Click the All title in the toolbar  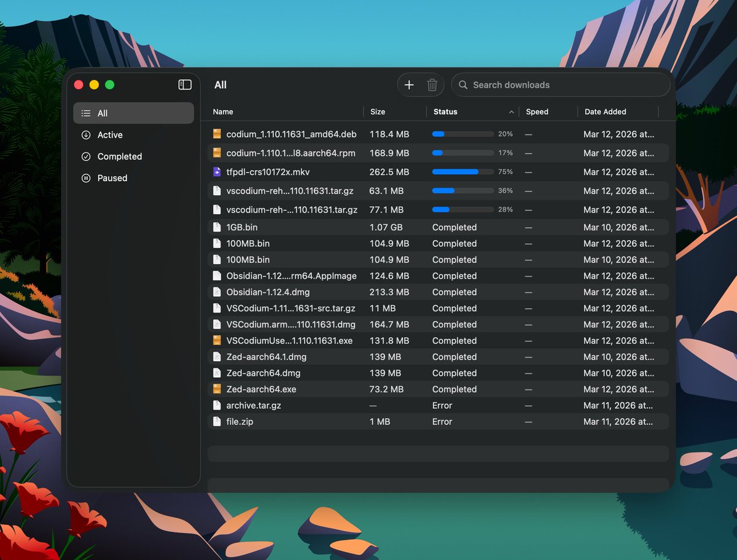point(220,85)
